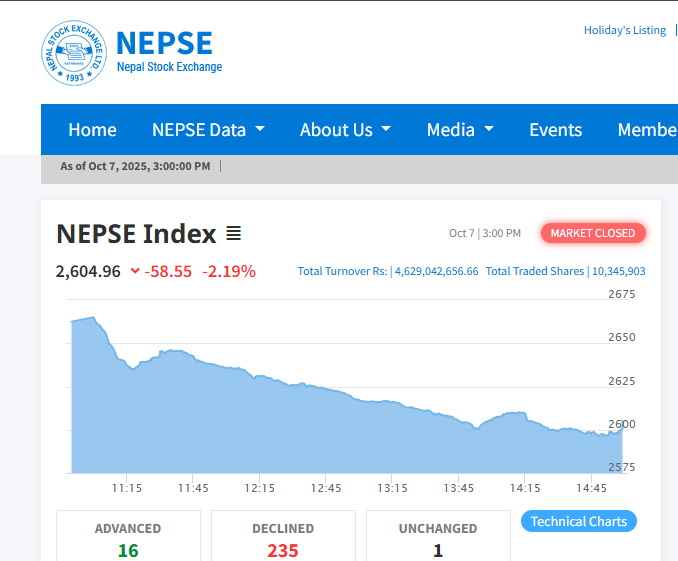Click the 12:45 time label on chart

326,488
